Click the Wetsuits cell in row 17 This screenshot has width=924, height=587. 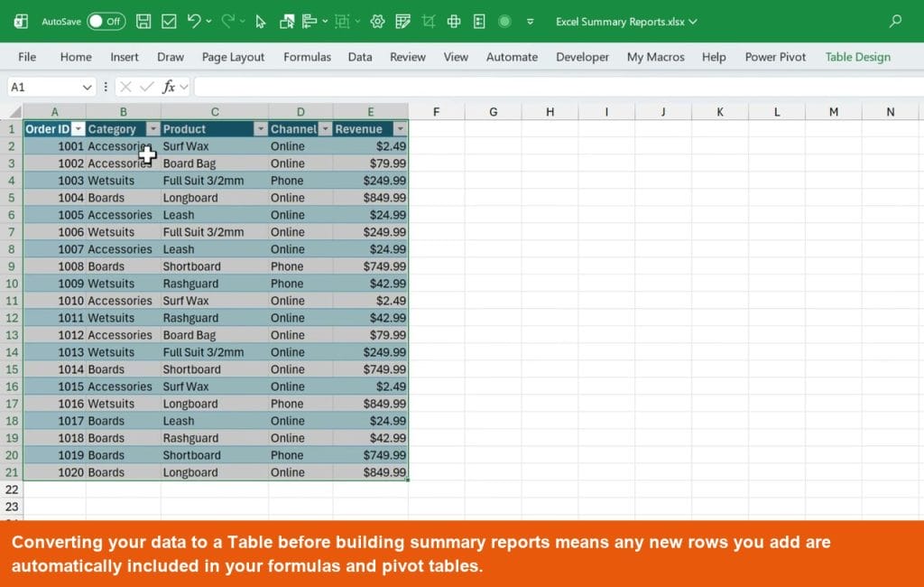123,404
